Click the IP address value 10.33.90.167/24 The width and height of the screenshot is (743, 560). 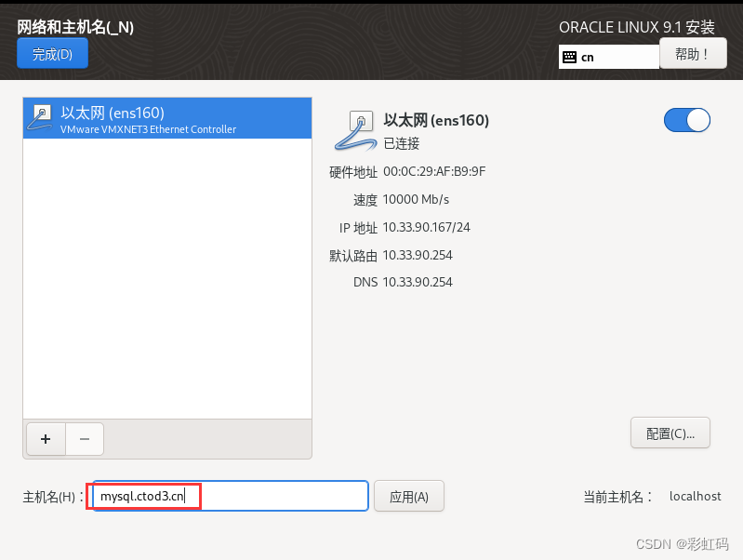pyautogui.click(x=427, y=228)
